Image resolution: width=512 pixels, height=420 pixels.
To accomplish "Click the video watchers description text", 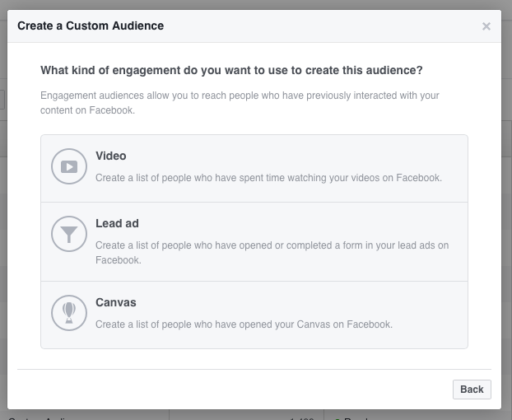I will pyautogui.click(x=268, y=178).
